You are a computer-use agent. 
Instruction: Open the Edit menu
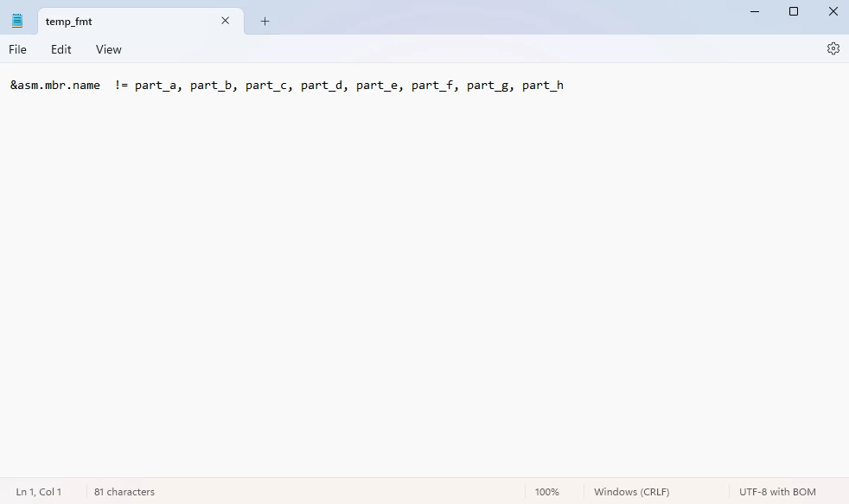[x=61, y=49]
